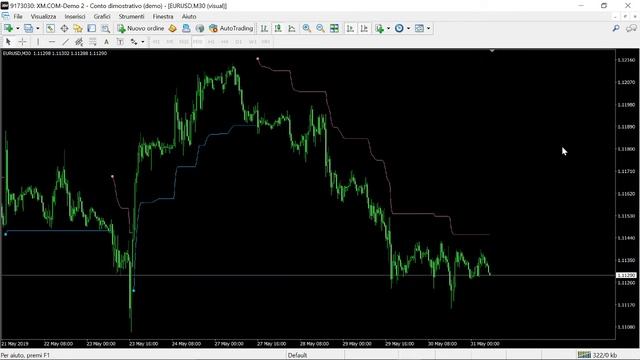Open the Profiles icon
Viewport: 640px width, 360px height.
(x=28, y=28)
